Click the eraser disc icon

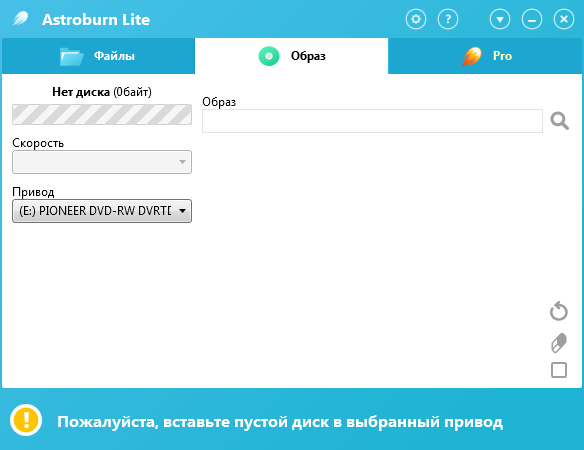click(559, 343)
